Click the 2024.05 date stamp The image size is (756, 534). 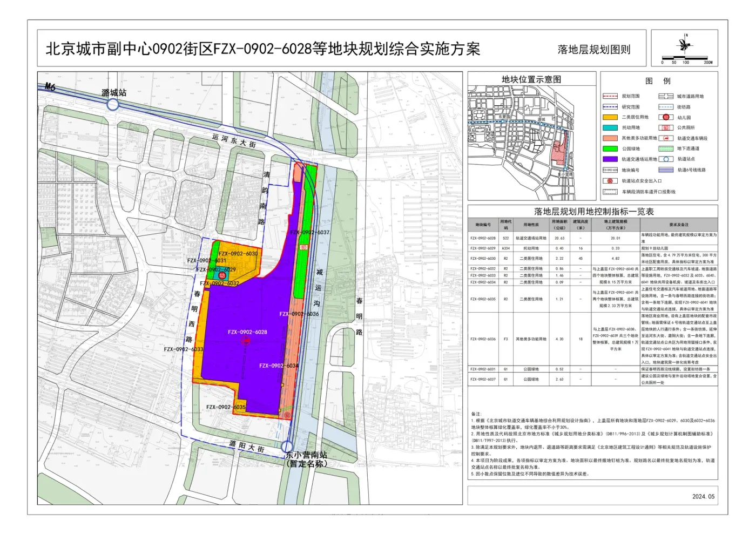pos(703,496)
